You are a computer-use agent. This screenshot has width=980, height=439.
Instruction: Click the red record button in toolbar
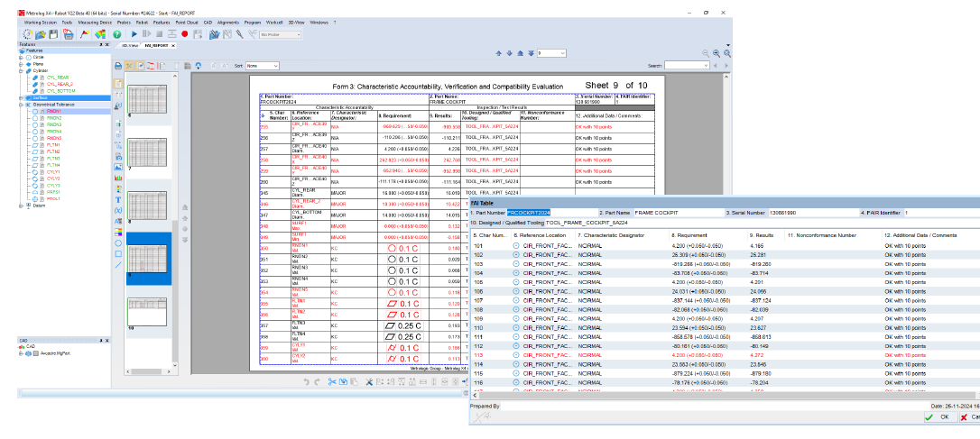point(184,34)
